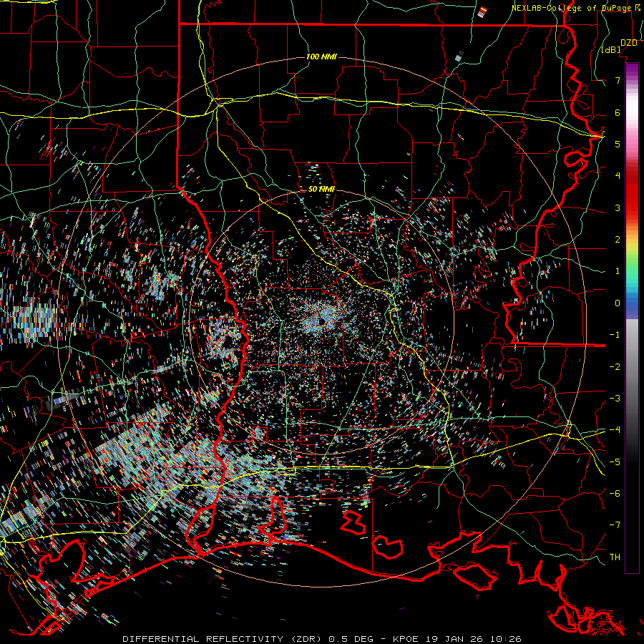The height and width of the screenshot is (644, 644).
Task: Click the [dB] units label above color scale
Action: point(611,49)
